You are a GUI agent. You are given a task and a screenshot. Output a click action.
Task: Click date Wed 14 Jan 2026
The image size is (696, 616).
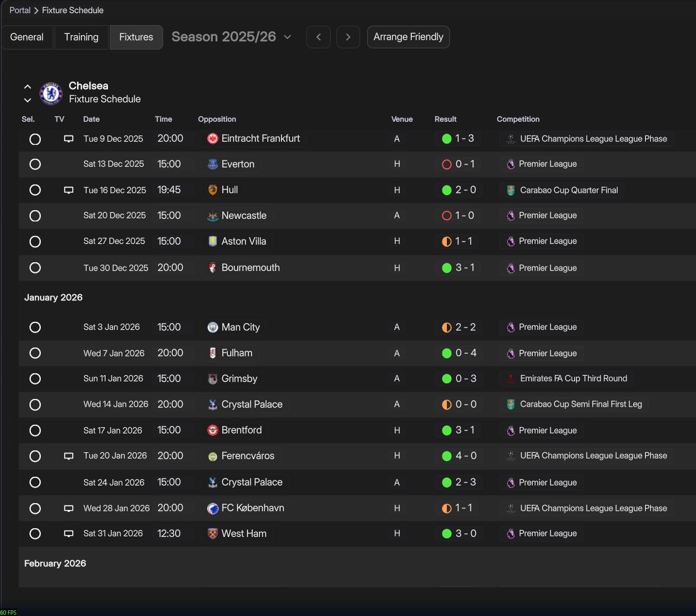tap(116, 405)
